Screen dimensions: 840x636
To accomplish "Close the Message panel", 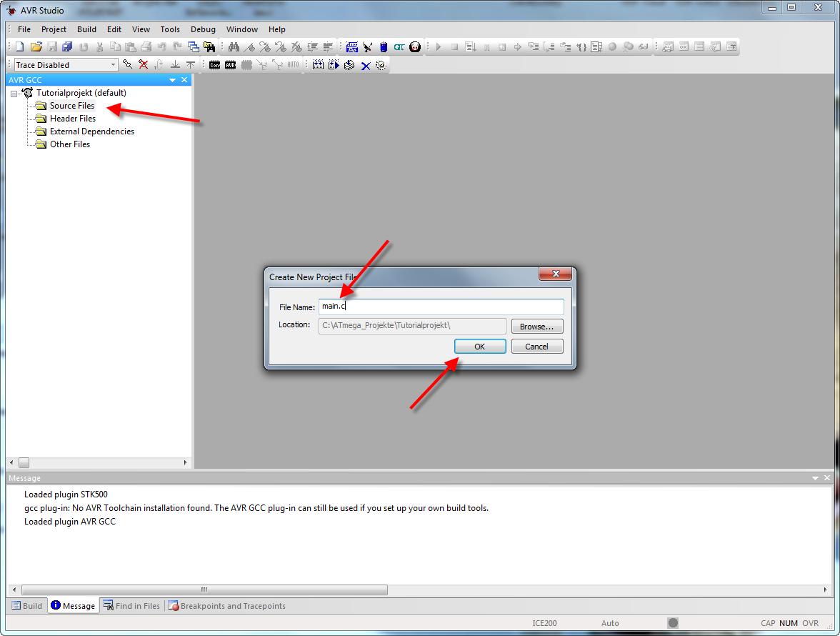I will click(827, 478).
